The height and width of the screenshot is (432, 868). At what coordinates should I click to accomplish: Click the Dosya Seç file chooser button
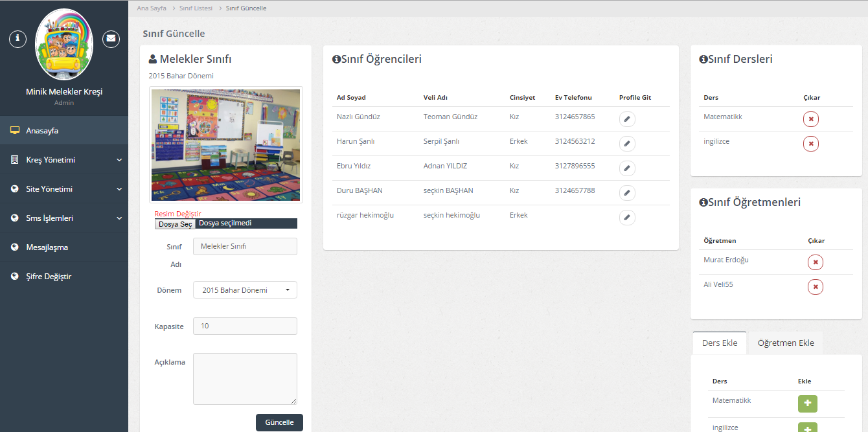(175, 224)
